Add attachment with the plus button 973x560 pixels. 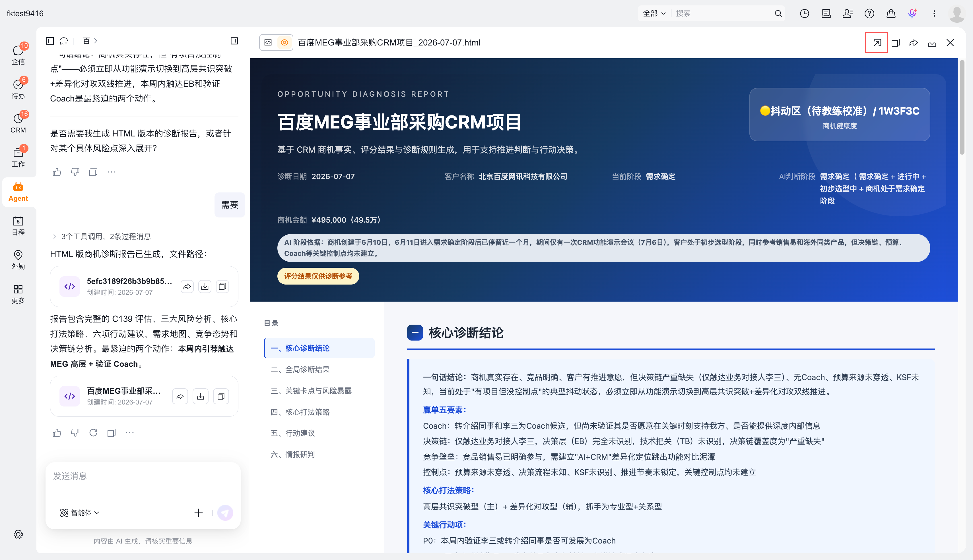coord(198,512)
